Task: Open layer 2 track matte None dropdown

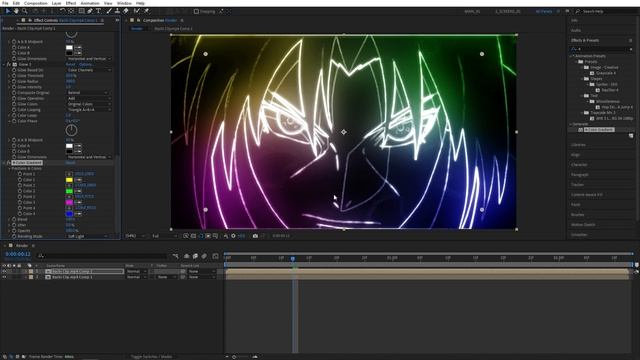Action: pyautogui.click(x=167, y=277)
